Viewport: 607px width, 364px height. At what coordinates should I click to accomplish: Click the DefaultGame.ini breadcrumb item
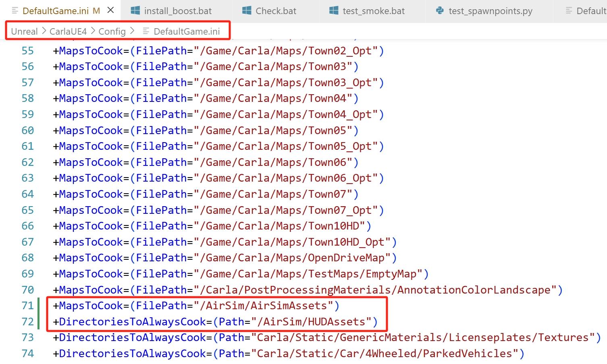point(187,31)
